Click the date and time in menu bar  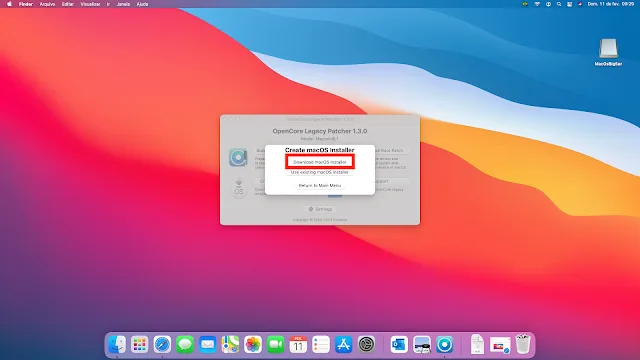[611, 4]
